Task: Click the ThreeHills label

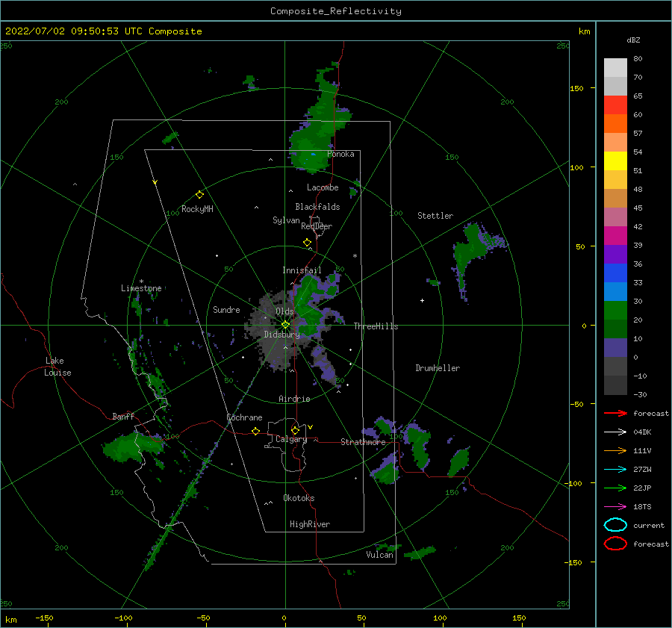Action: [376, 326]
